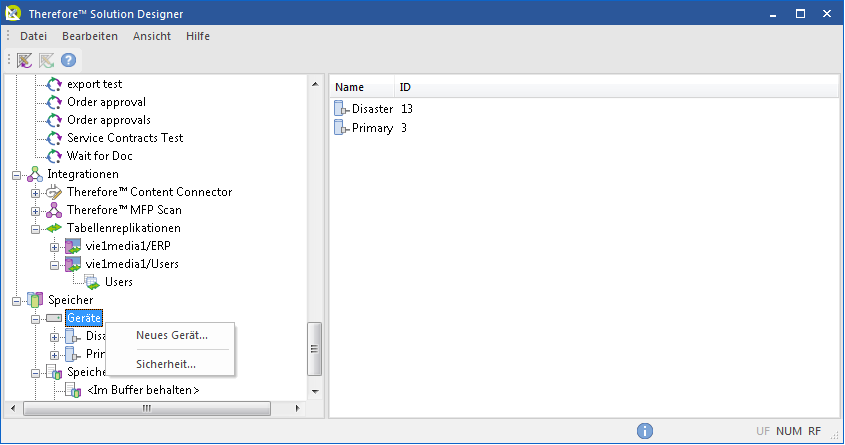This screenshot has height=445, width=845.
Task: Click the vie1media1/ERP database icon
Action: (x=73, y=246)
